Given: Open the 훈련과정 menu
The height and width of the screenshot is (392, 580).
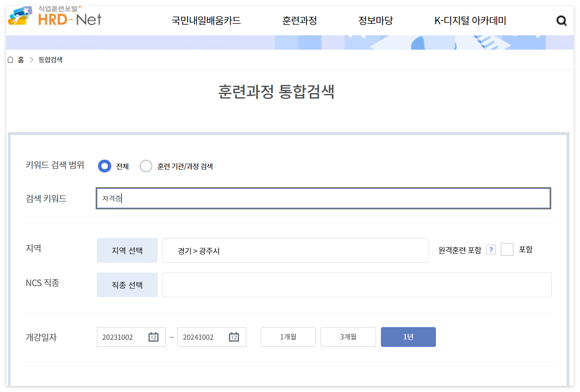Looking at the screenshot, I should (x=299, y=21).
